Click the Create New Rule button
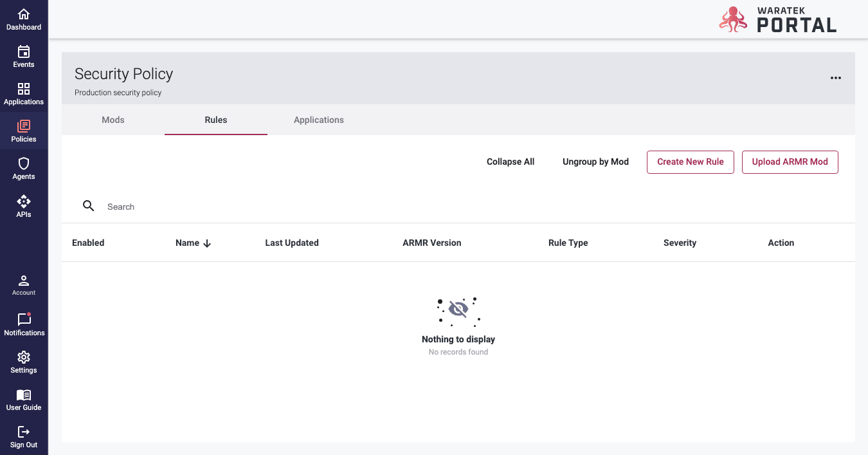The height and width of the screenshot is (455, 868). [690, 162]
